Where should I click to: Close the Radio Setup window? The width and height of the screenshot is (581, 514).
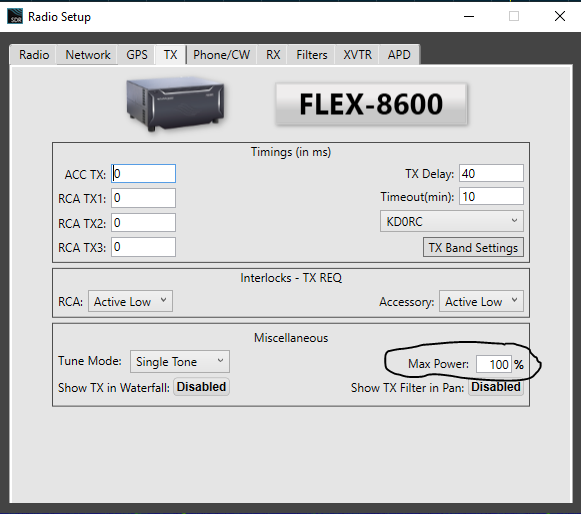[x=560, y=16]
